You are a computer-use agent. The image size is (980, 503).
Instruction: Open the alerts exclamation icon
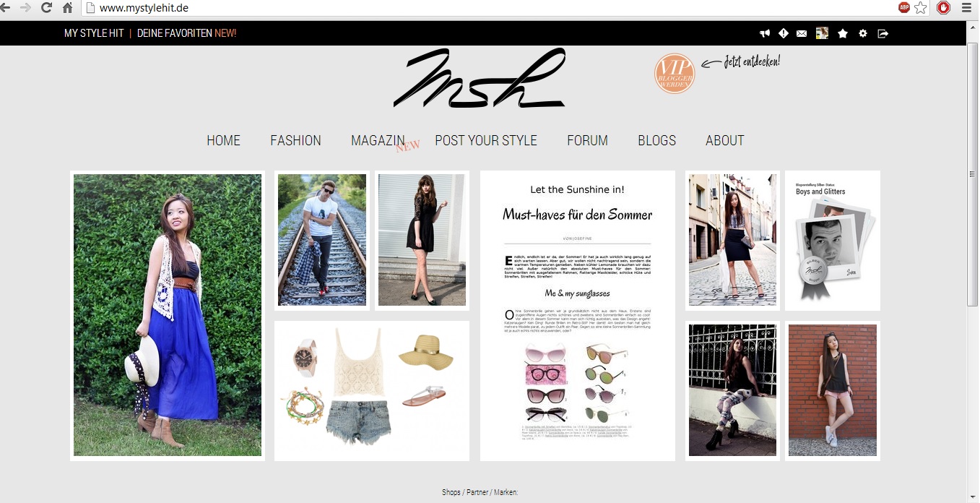(x=784, y=33)
